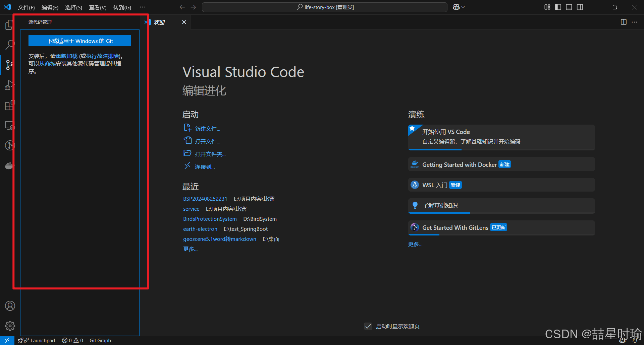This screenshot has width=644, height=345.
Task: Open the 文件(F) menu
Action: coord(26,7)
